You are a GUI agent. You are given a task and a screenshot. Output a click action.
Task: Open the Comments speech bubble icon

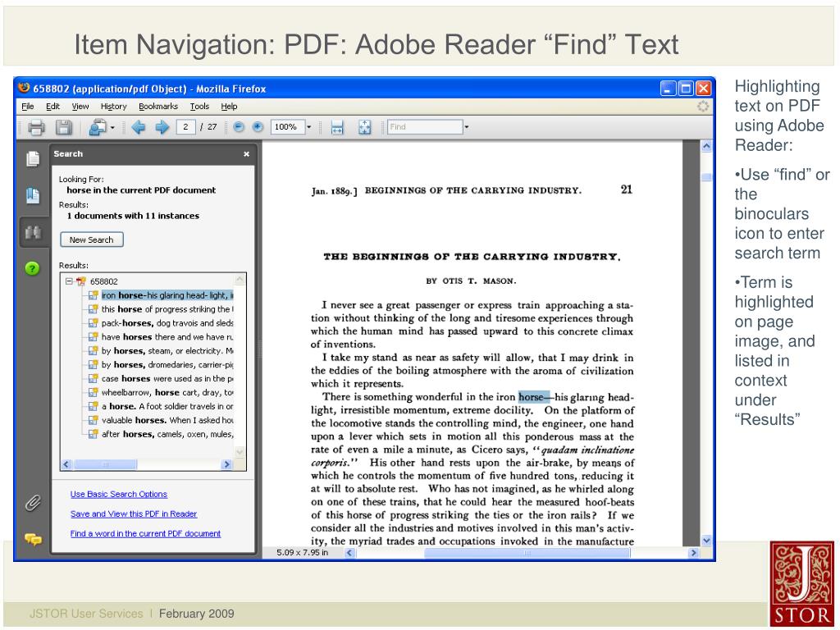click(33, 540)
